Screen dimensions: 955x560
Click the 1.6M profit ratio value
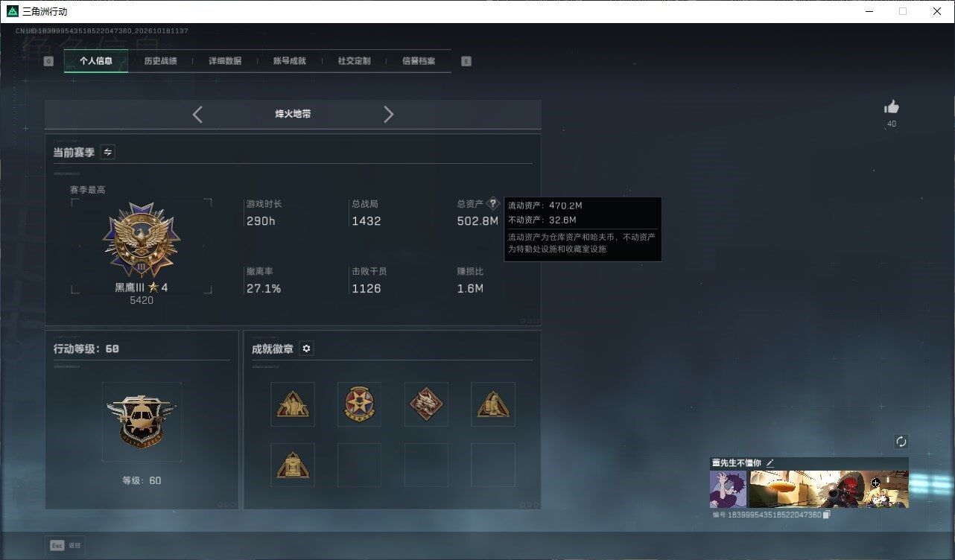pos(470,288)
